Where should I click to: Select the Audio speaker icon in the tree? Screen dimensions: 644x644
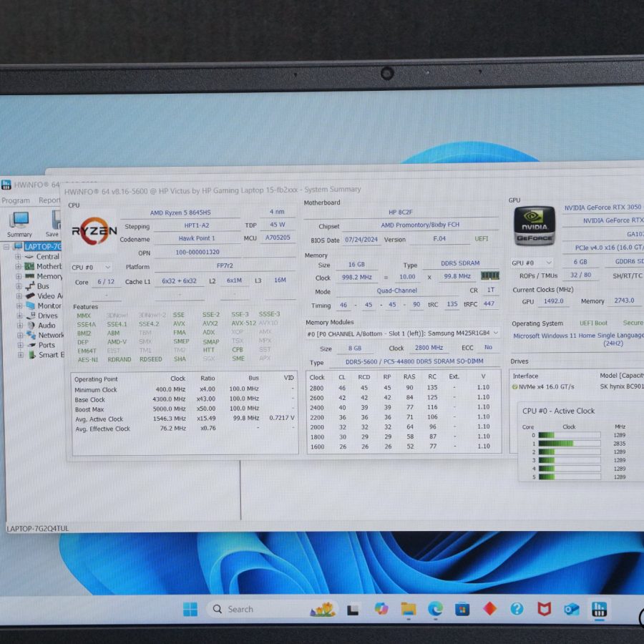pyautogui.click(x=31, y=326)
